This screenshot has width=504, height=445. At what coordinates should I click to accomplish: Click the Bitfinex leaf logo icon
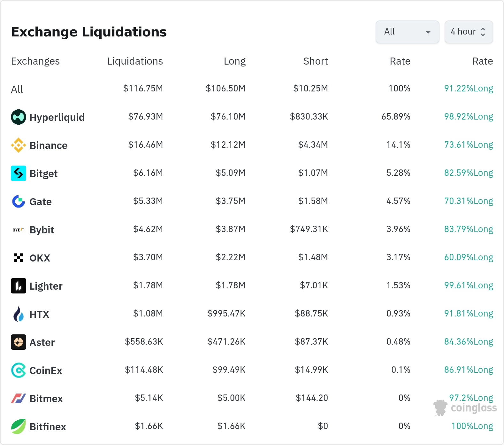point(19,426)
